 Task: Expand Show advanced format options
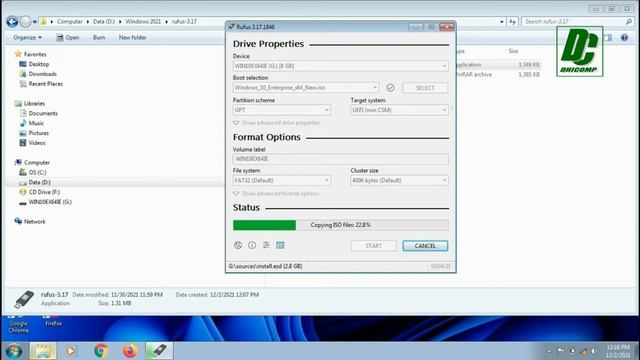(x=276, y=193)
